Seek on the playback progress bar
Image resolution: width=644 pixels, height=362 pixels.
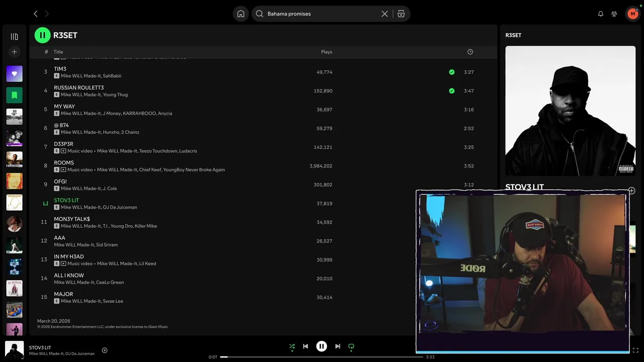(x=321, y=357)
